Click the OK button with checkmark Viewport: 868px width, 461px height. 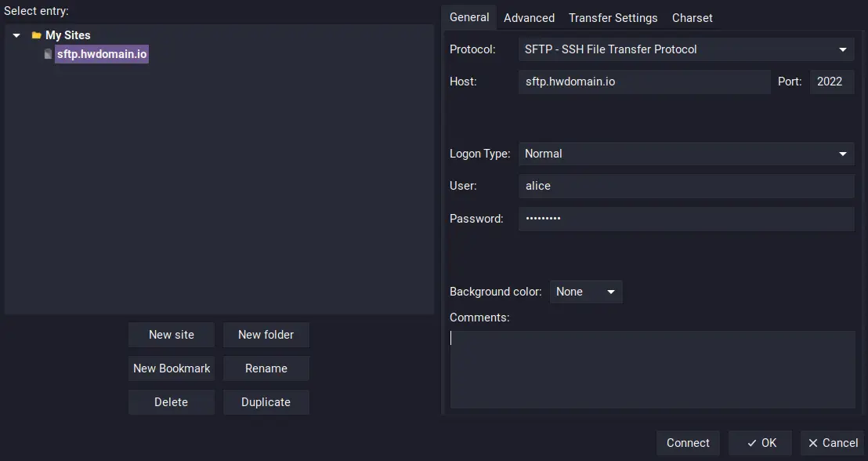pos(760,443)
